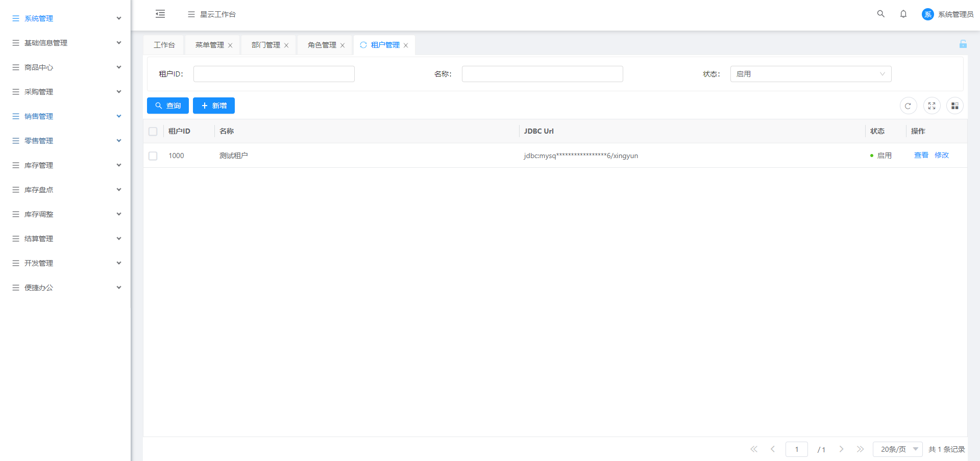Image resolution: width=980 pixels, height=461 pixels.
Task: Tick the checkbox for tenant 1000
Action: click(153, 156)
